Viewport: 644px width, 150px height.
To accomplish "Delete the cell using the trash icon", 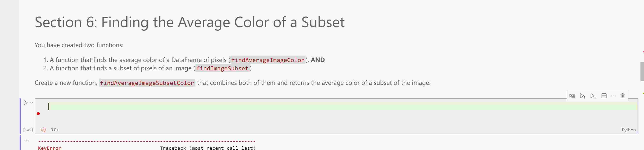I will [x=622, y=96].
